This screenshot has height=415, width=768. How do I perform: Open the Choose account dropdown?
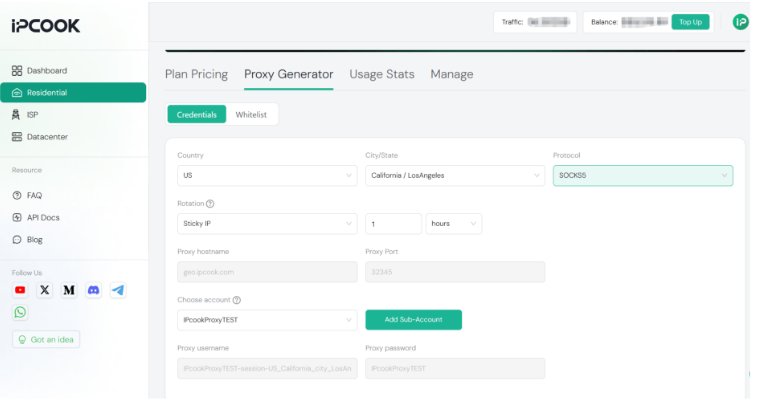267,320
